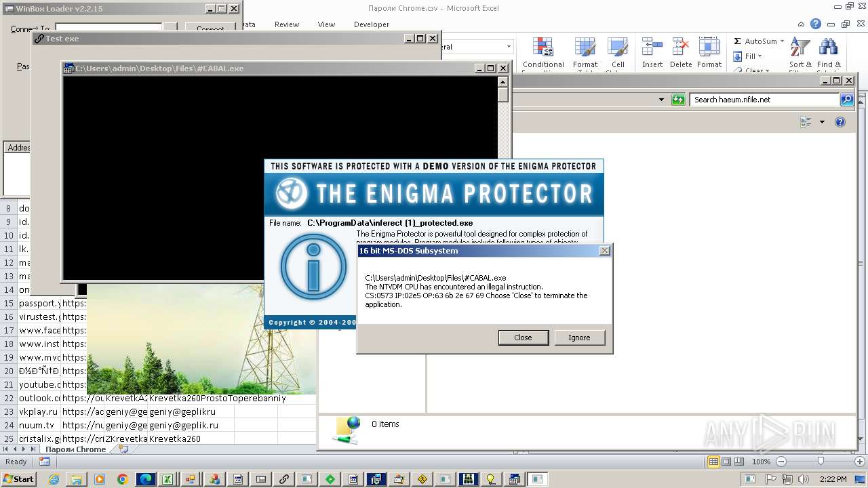Expand the AutoSum dropdown arrow
This screenshot has width=868, height=488.
(x=782, y=41)
